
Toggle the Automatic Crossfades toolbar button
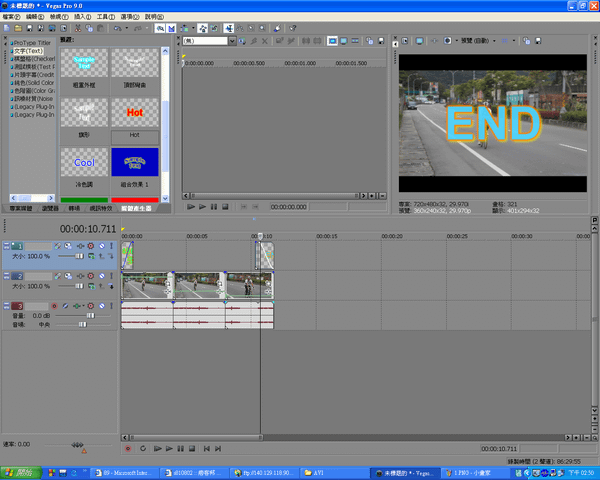[171, 28]
